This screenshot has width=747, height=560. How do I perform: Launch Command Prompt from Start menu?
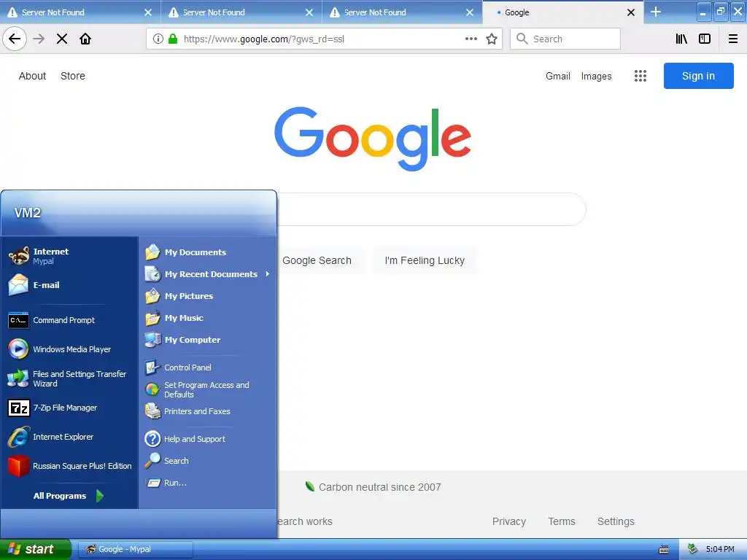69,320
